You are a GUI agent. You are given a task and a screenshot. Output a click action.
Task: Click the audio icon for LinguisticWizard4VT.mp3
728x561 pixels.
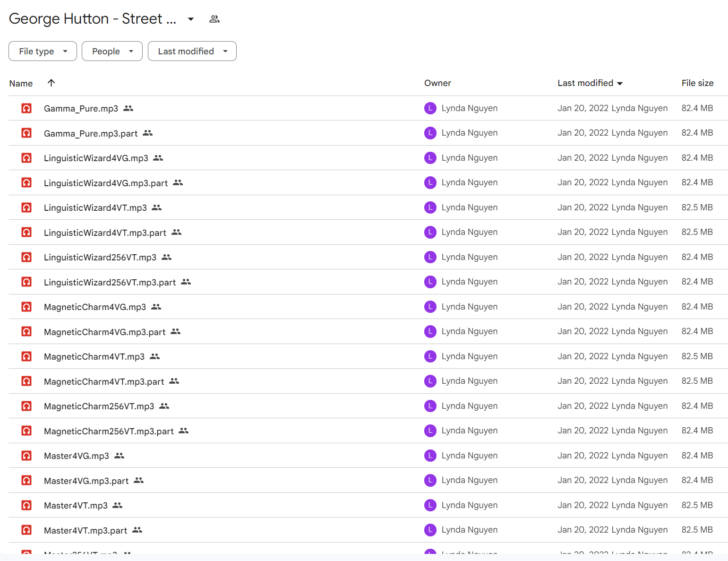click(26, 207)
